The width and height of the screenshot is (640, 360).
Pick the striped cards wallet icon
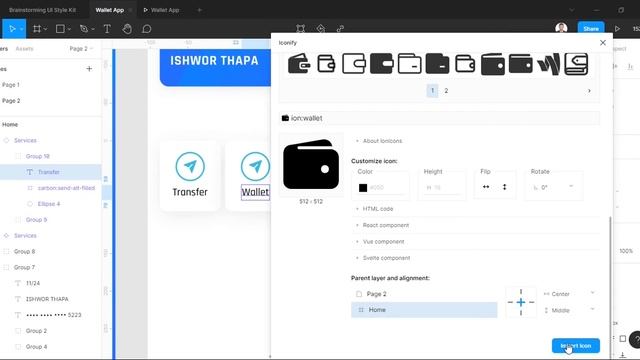(548, 64)
